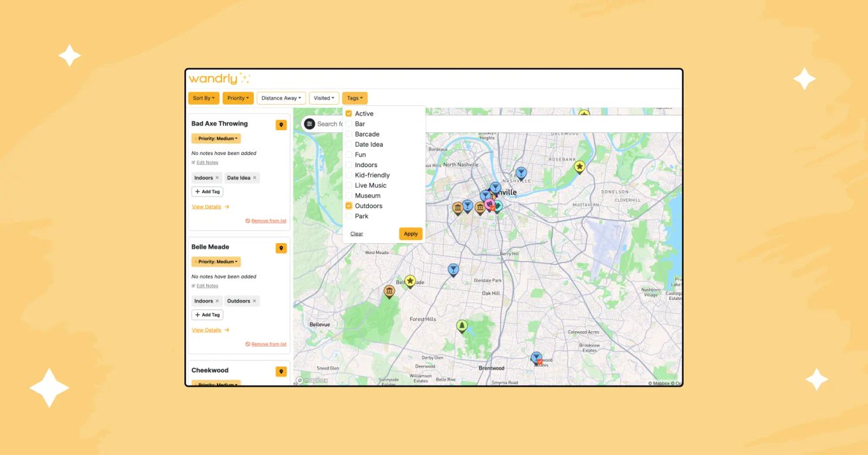Image resolution: width=868 pixels, height=455 pixels.
Task: Click the Bellevue label on the map
Action: click(320, 324)
